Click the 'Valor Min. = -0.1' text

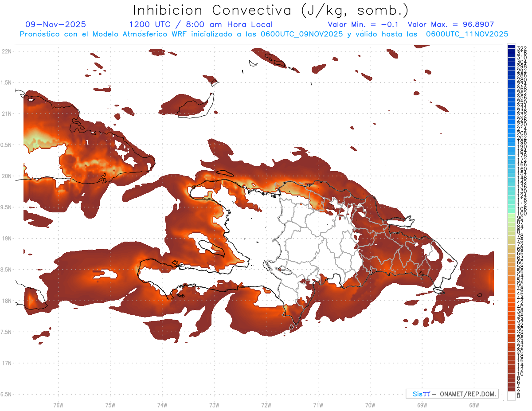tap(363, 24)
